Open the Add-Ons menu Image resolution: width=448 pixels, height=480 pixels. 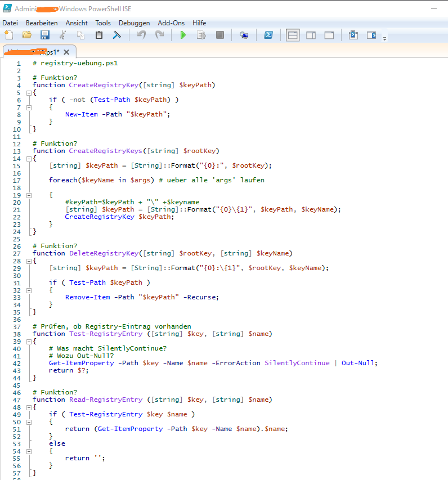coord(171,23)
